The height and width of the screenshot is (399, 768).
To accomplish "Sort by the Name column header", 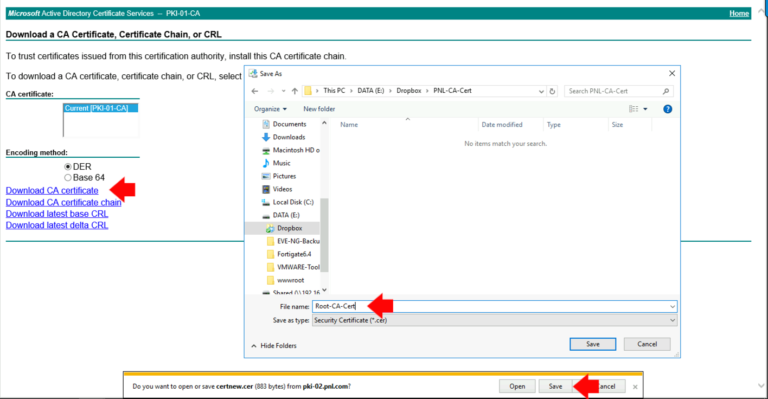I will point(349,125).
